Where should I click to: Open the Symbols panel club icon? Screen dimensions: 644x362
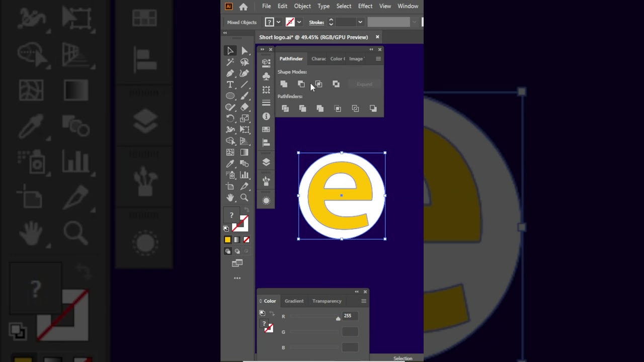coord(266,76)
